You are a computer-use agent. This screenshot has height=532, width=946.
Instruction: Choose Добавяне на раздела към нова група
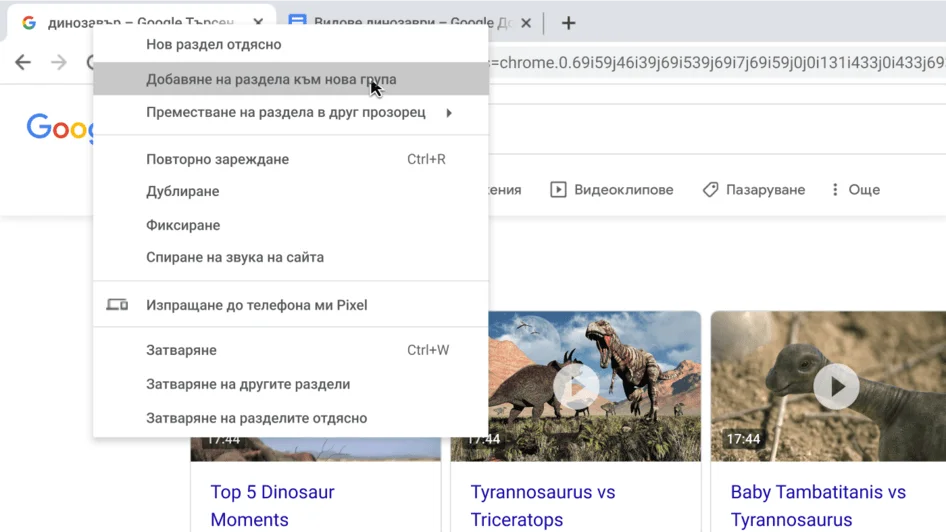click(271, 79)
